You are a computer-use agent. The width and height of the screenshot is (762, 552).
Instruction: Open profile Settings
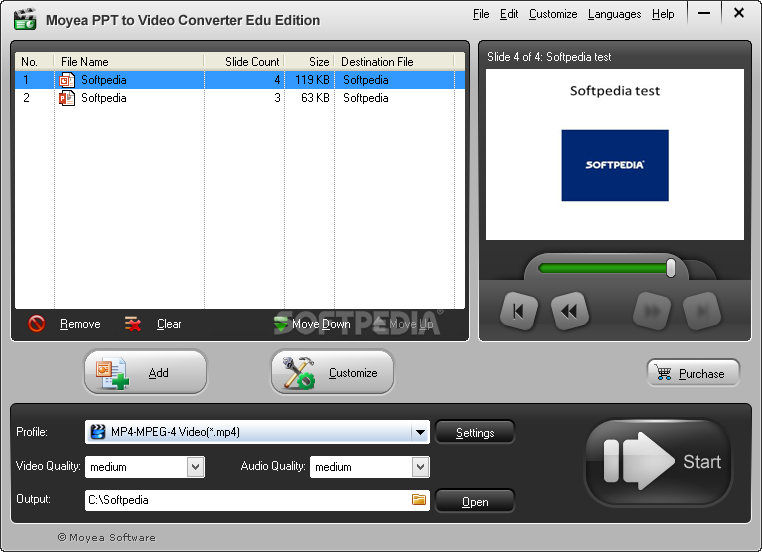click(x=475, y=432)
